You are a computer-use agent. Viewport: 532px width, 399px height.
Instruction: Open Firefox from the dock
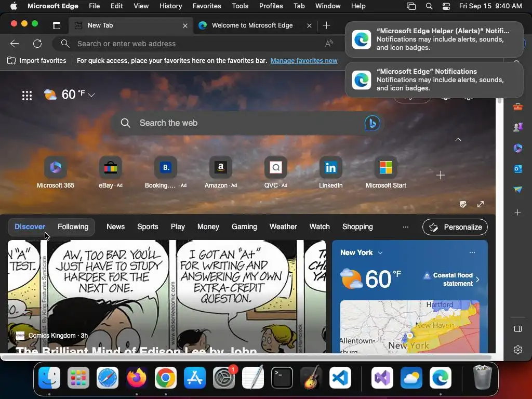137,378
